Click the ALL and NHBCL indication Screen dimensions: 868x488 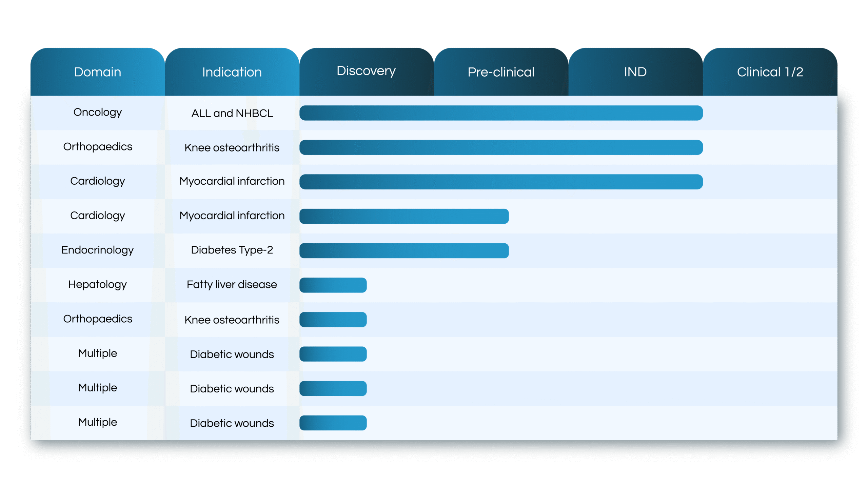pyautogui.click(x=232, y=113)
